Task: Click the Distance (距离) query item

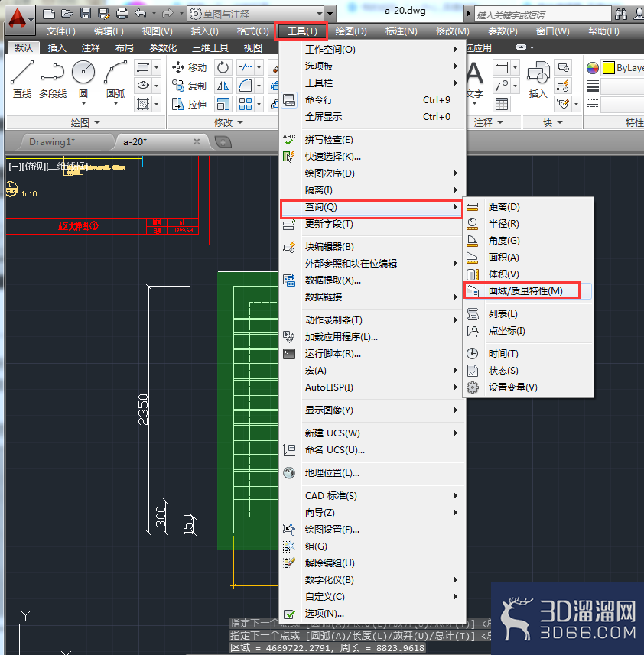Action: pos(528,207)
